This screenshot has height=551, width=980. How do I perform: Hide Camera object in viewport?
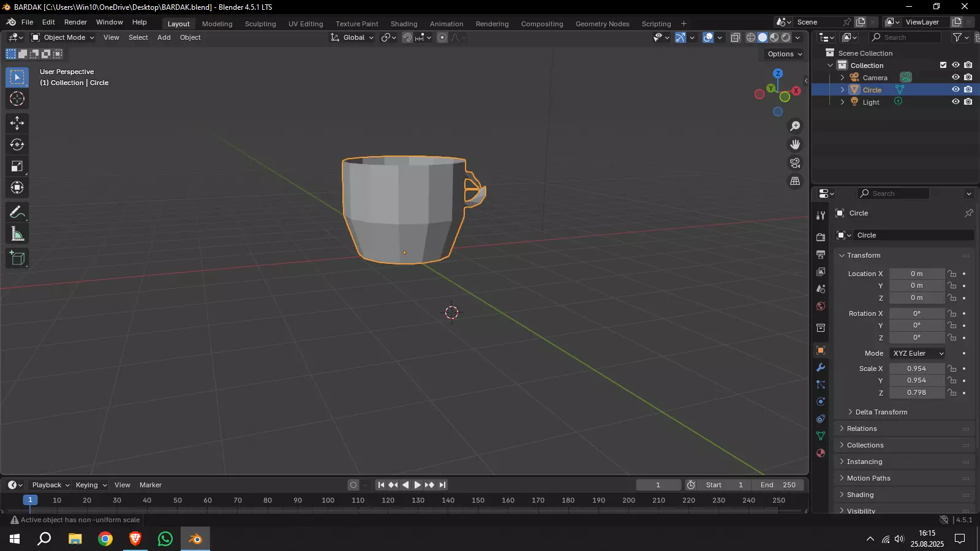tap(956, 77)
